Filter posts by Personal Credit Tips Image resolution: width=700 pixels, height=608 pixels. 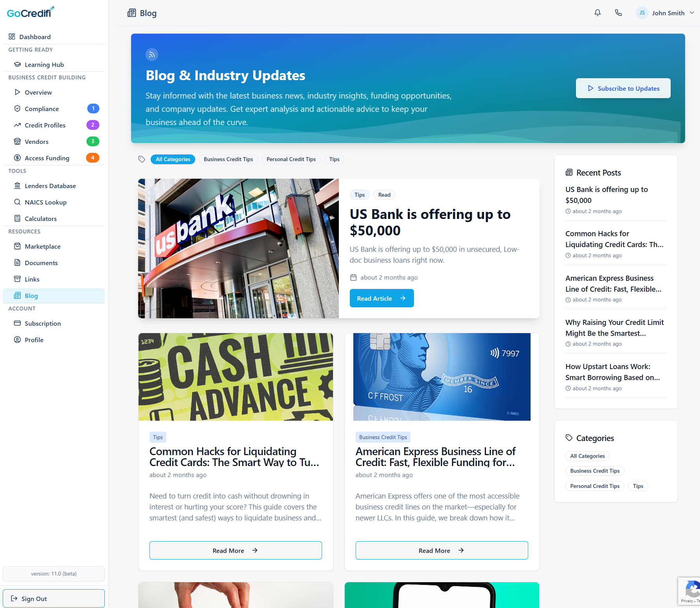click(291, 159)
